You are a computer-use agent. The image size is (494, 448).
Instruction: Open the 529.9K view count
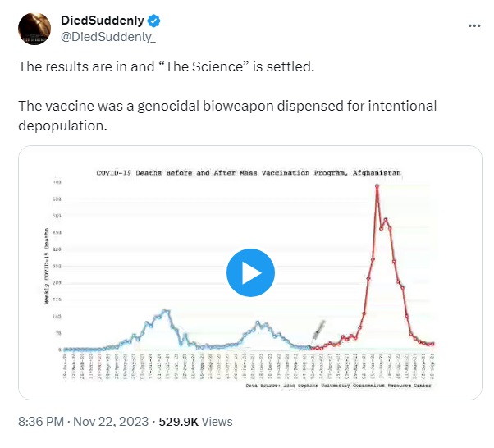click(179, 422)
